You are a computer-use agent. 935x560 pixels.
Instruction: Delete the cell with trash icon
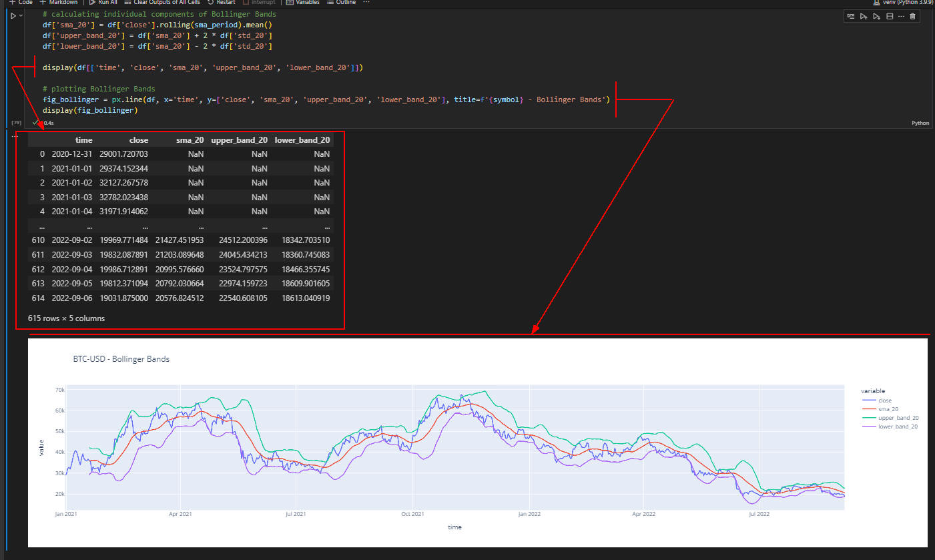click(913, 16)
